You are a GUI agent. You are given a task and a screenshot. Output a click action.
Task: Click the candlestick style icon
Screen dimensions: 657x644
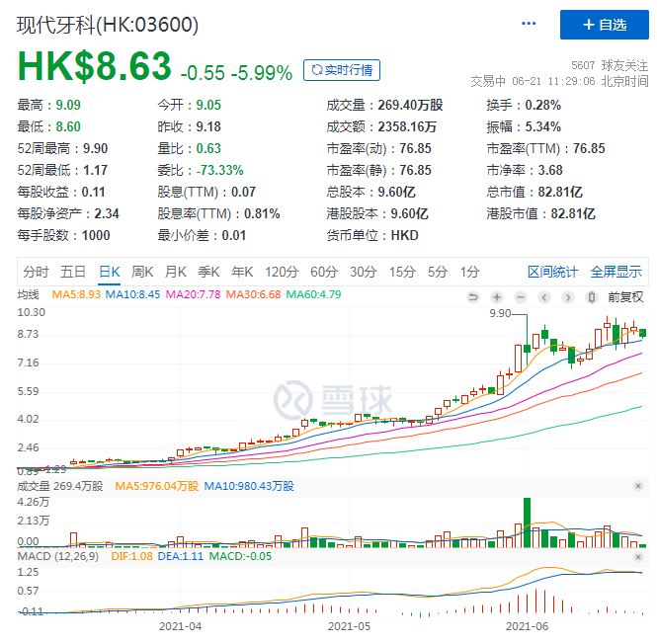pyautogui.click(x=592, y=297)
